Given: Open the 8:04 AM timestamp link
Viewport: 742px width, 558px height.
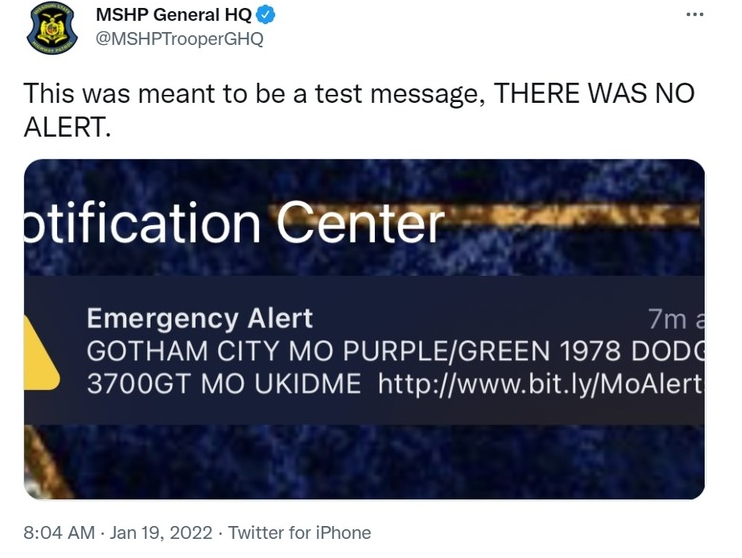Looking at the screenshot, I should 59,533.
